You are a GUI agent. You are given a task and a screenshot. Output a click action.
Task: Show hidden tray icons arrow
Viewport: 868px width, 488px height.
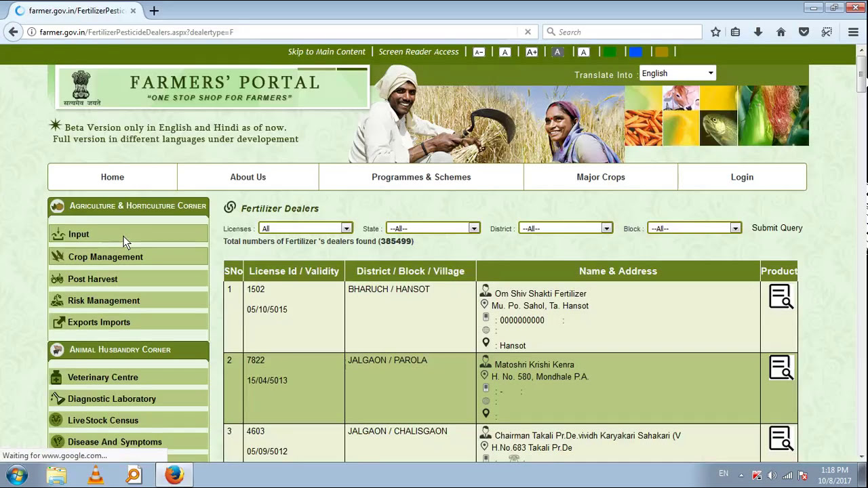pos(741,475)
